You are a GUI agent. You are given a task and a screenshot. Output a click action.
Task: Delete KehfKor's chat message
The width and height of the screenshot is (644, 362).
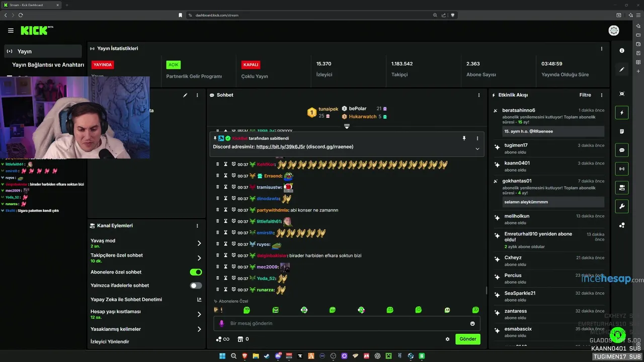pyautogui.click(x=218, y=164)
